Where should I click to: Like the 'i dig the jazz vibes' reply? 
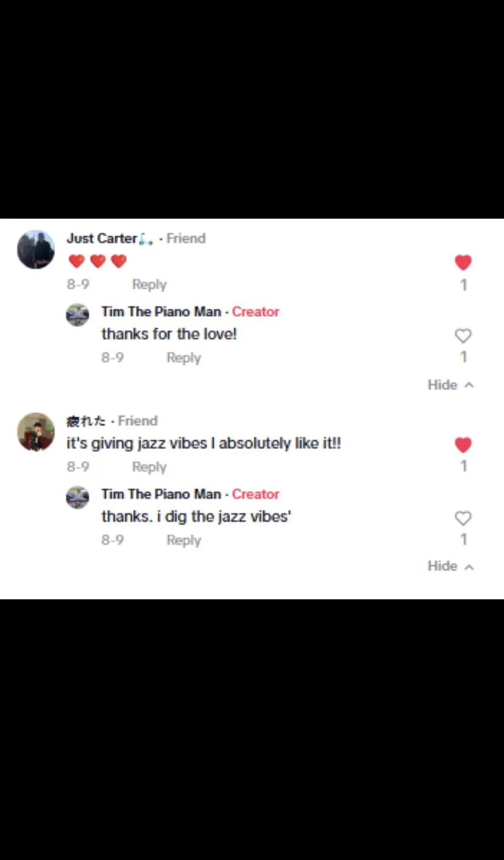click(x=463, y=518)
